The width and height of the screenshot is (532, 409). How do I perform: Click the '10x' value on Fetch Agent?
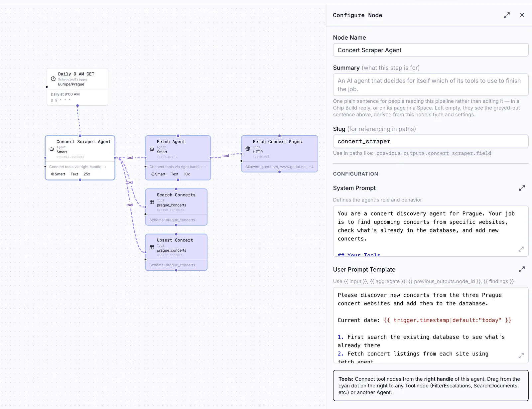tap(187, 174)
